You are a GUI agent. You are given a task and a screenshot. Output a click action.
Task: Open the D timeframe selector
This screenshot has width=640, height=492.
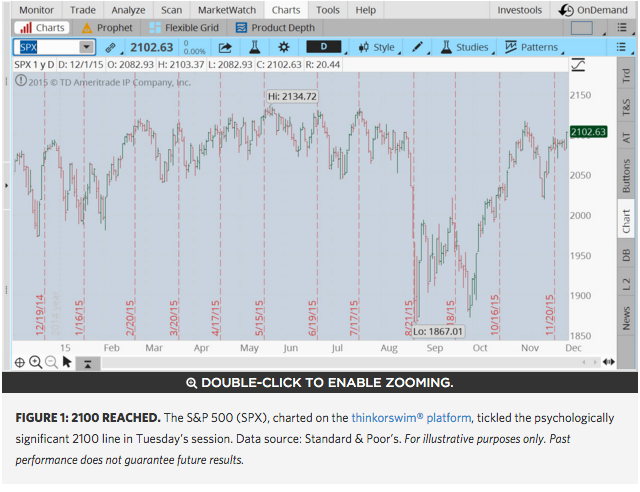point(324,47)
